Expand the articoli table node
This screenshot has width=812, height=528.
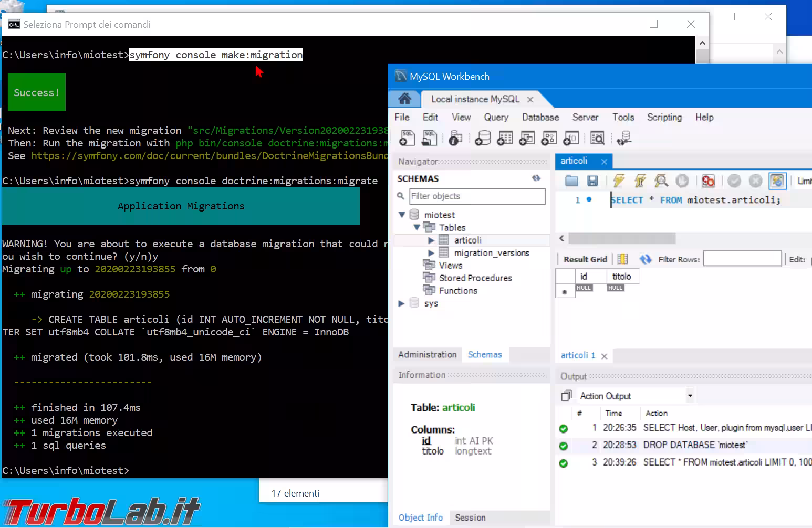pyautogui.click(x=431, y=240)
